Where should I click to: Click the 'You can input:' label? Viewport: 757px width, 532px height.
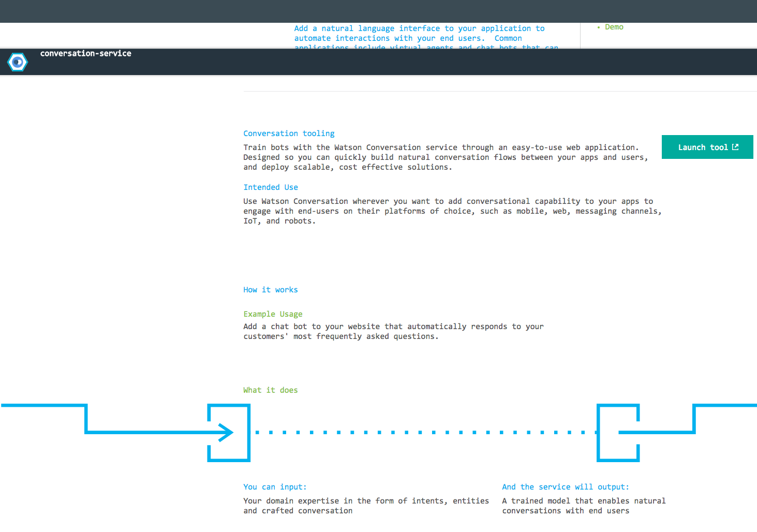click(275, 487)
